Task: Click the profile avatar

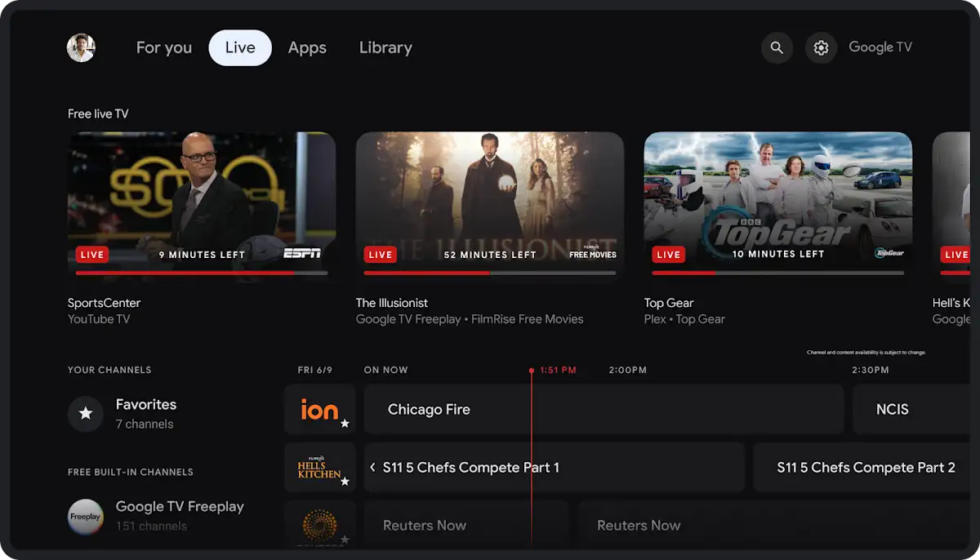Action: click(80, 47)
